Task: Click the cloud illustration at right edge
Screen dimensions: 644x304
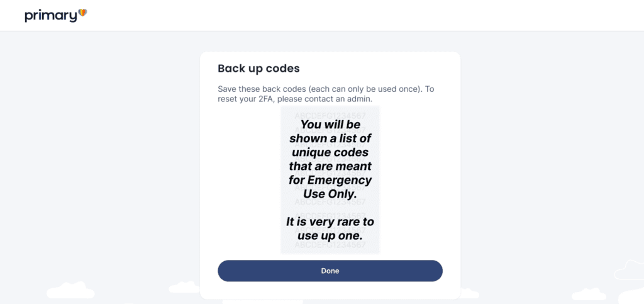Action: tap(629, 271)
